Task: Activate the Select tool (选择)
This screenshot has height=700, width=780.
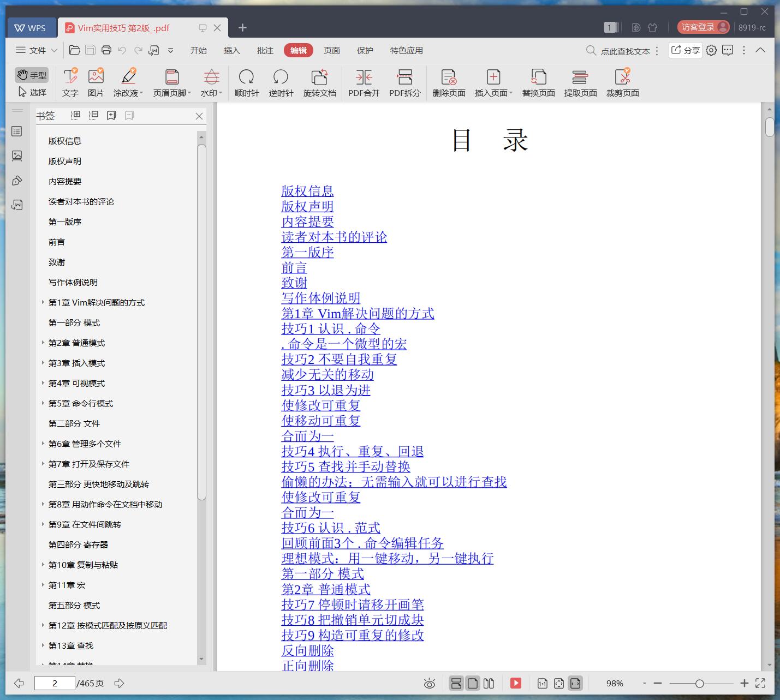Action: click(x=32, y=92)
